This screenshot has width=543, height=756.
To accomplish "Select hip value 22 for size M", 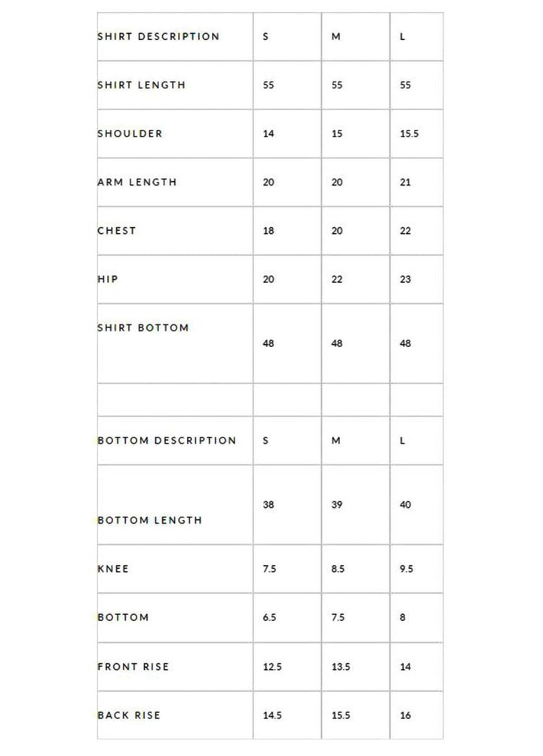I will click(337, 279).
